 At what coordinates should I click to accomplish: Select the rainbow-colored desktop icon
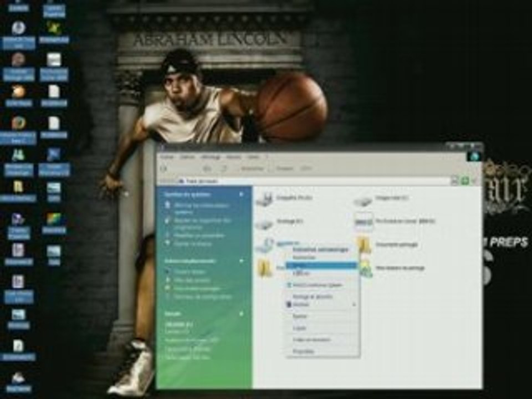tap(54, 219)
